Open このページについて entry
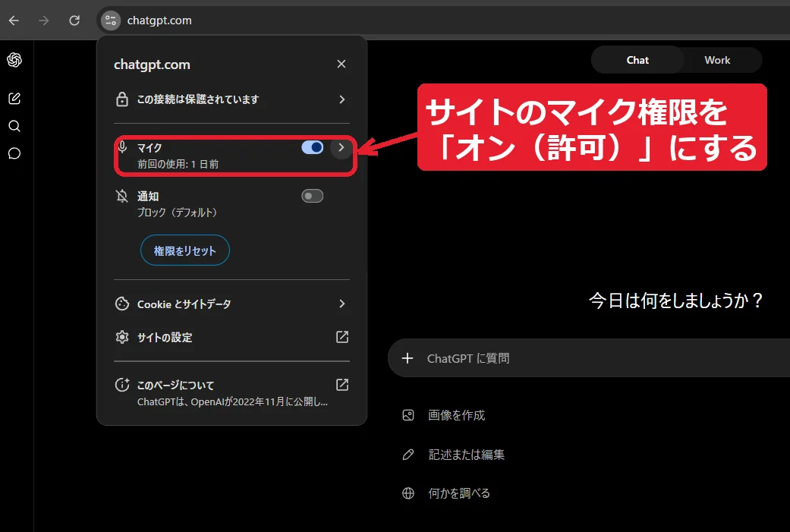The height and width of the screenshot is (532, 790). (231, 392)
